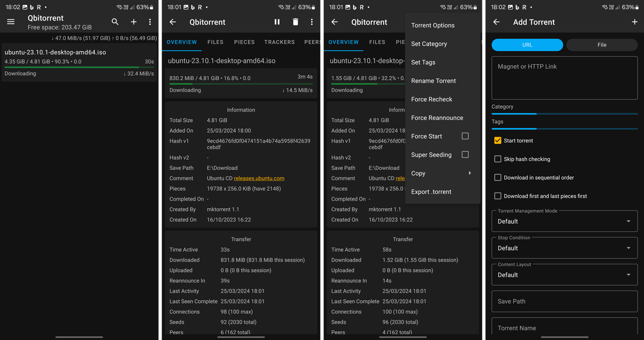This screenshot has width=644, height=340.
Task: Delete torrent using trash icon
Action: pos(295,22)
